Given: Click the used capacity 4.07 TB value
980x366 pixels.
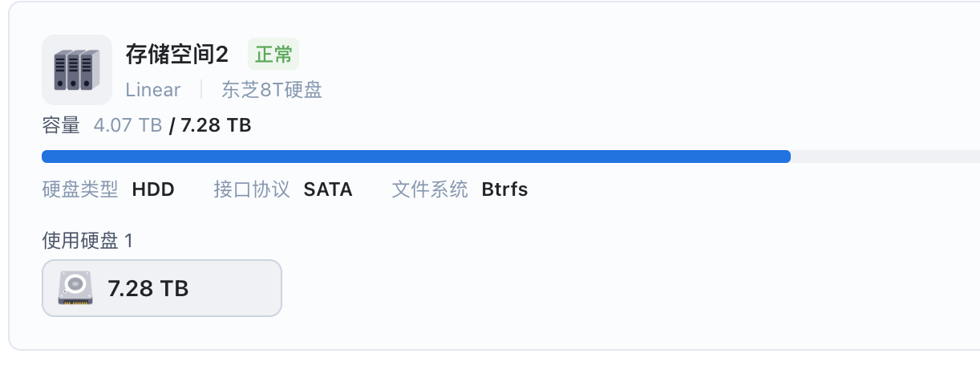Looking at the screenshot, I should coord(128,125).
